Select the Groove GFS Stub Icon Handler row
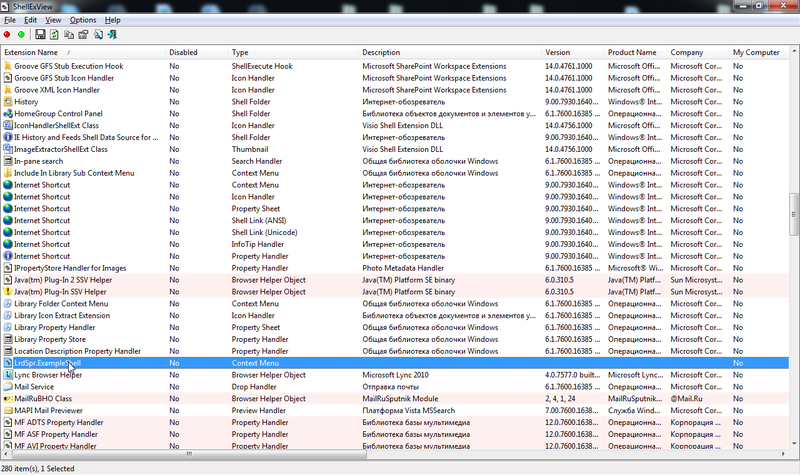 (395, 78)
